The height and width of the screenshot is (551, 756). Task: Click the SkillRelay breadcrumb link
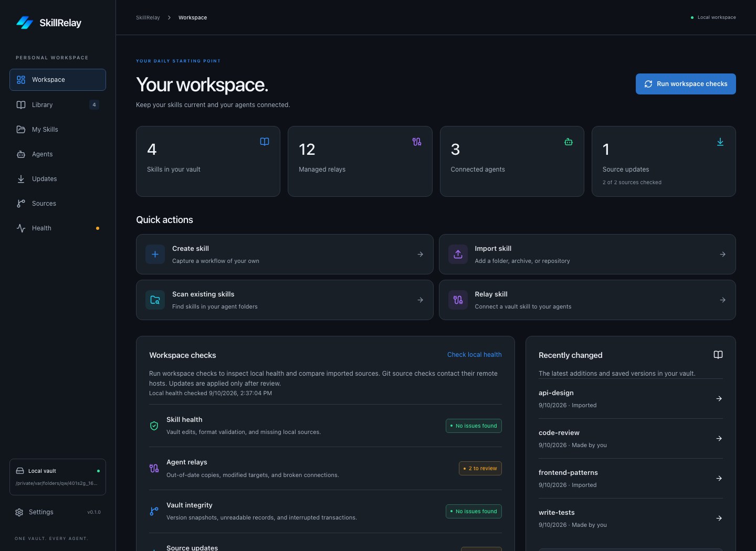click(148, 18)
